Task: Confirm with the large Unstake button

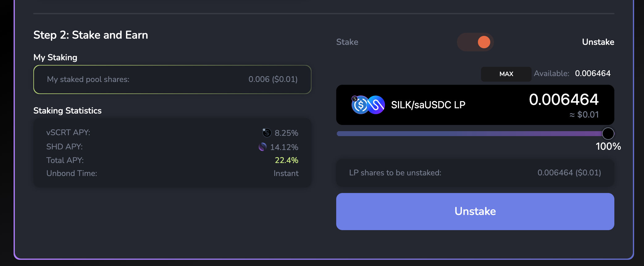Action: 475,212
